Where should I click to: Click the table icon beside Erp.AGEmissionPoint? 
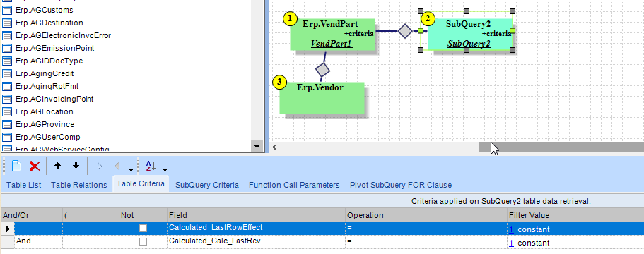click(7, 48)
